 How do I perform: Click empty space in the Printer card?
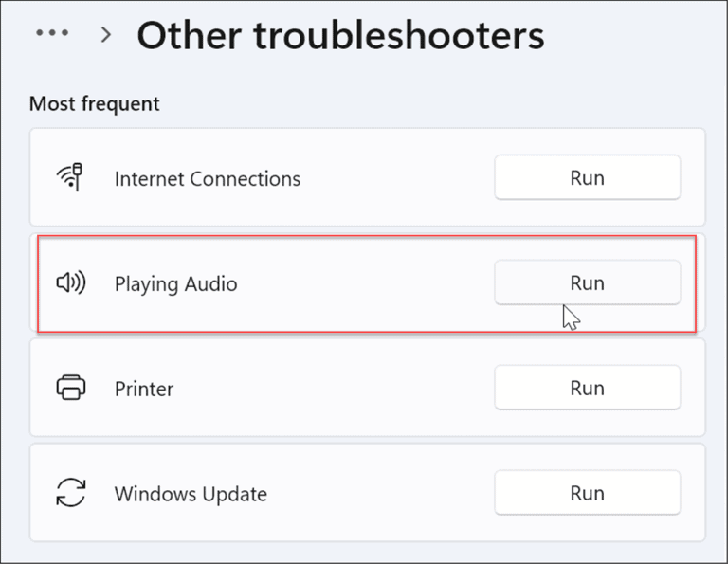[x=335, y=388]
